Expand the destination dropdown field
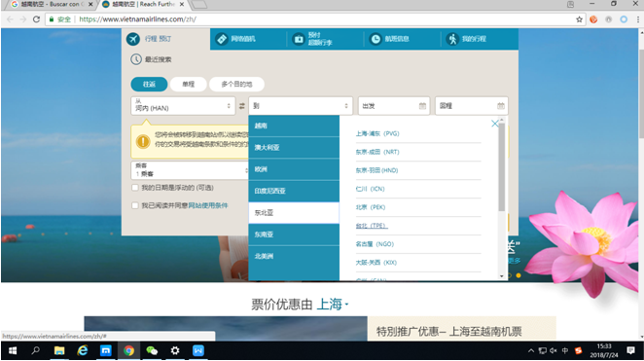 [301, 106]
